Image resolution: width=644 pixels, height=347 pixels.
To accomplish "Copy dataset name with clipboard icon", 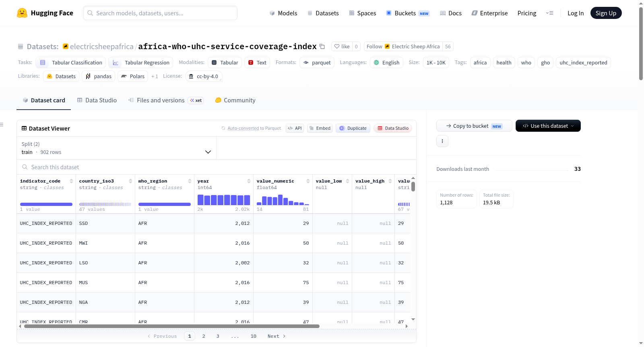I will [322, 46].
